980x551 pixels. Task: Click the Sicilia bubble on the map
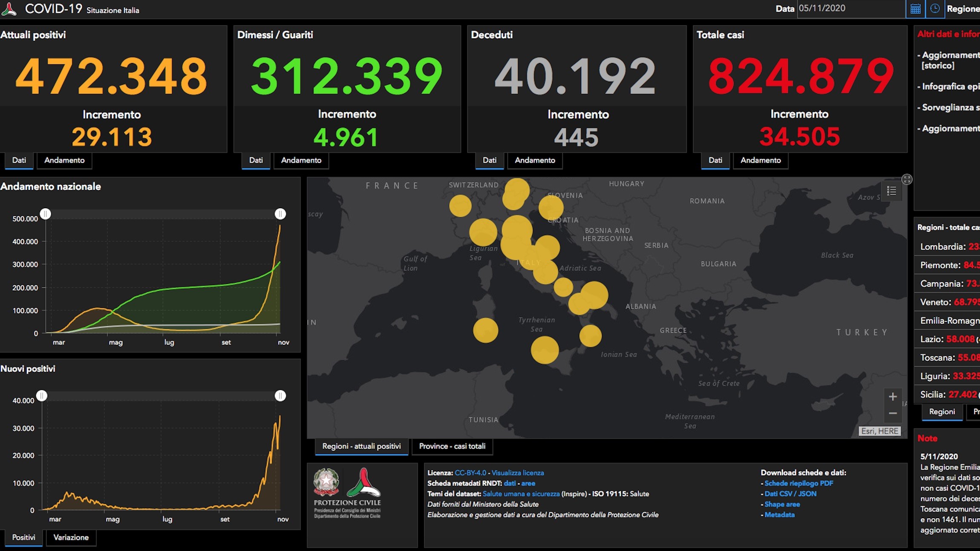[x=545, y=350]
